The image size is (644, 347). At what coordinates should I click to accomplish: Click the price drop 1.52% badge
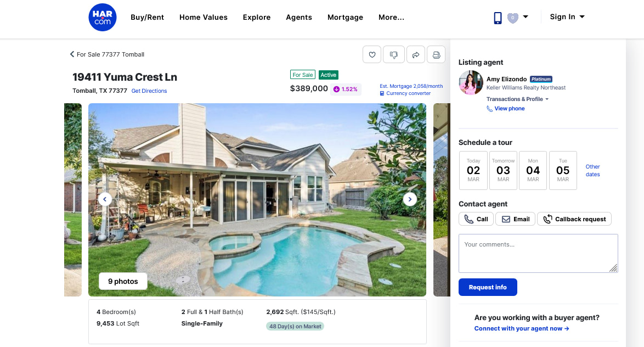point(346,89)
